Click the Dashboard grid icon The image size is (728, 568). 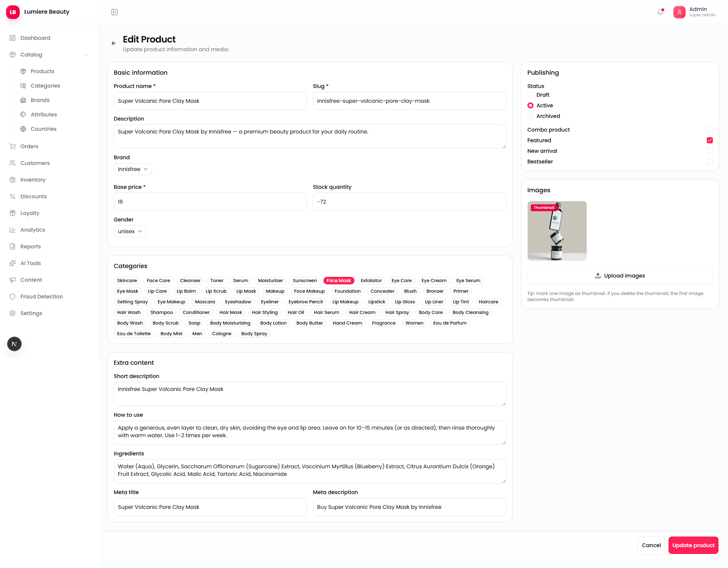(13, 38)
